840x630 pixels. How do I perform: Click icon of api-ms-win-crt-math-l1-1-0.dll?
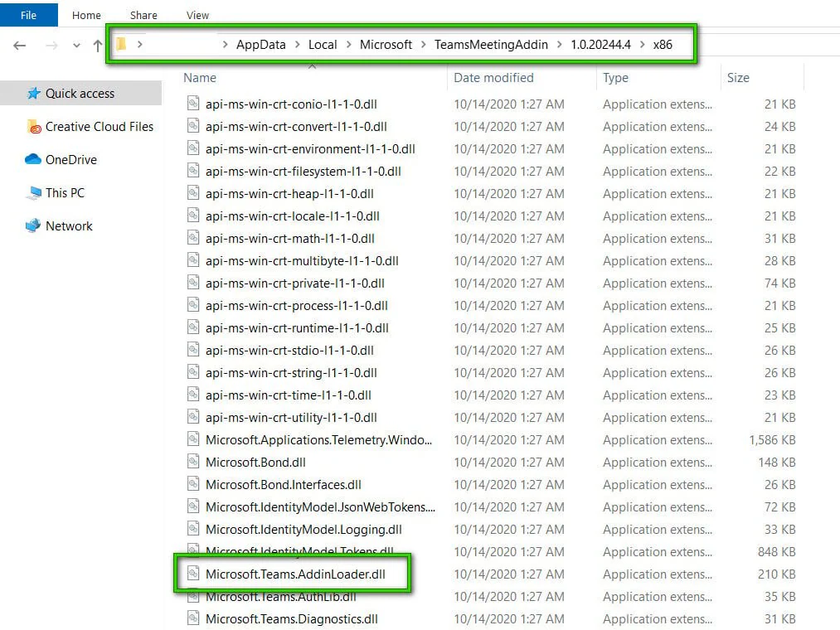(x=193, y=238)
